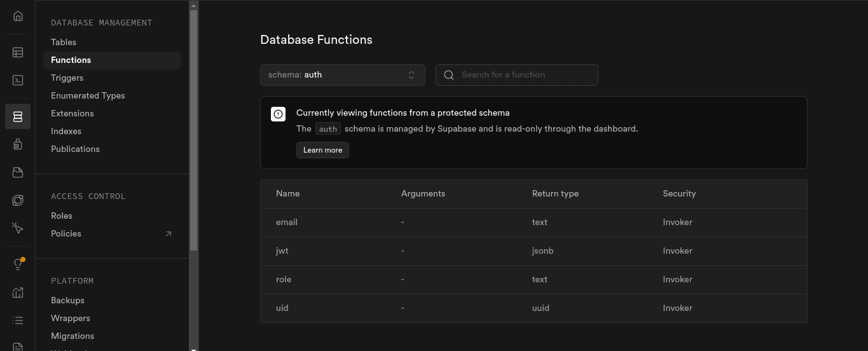Click the search magnifier icon
Screen dimensions: 868x351
tap(449, 75)
